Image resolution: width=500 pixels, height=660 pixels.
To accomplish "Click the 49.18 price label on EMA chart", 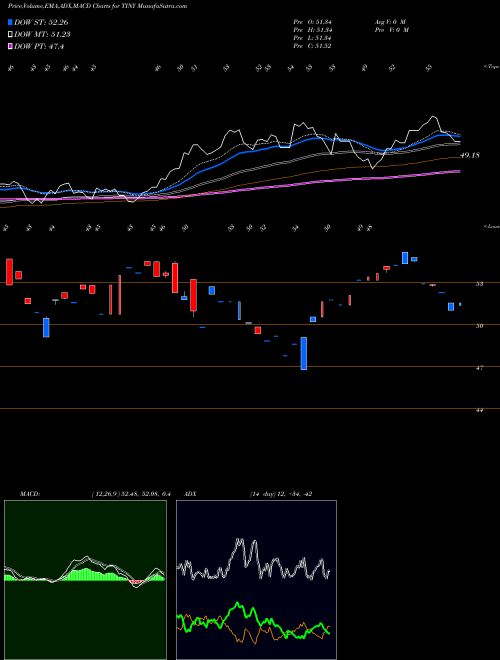I will [x=470, y=155].
